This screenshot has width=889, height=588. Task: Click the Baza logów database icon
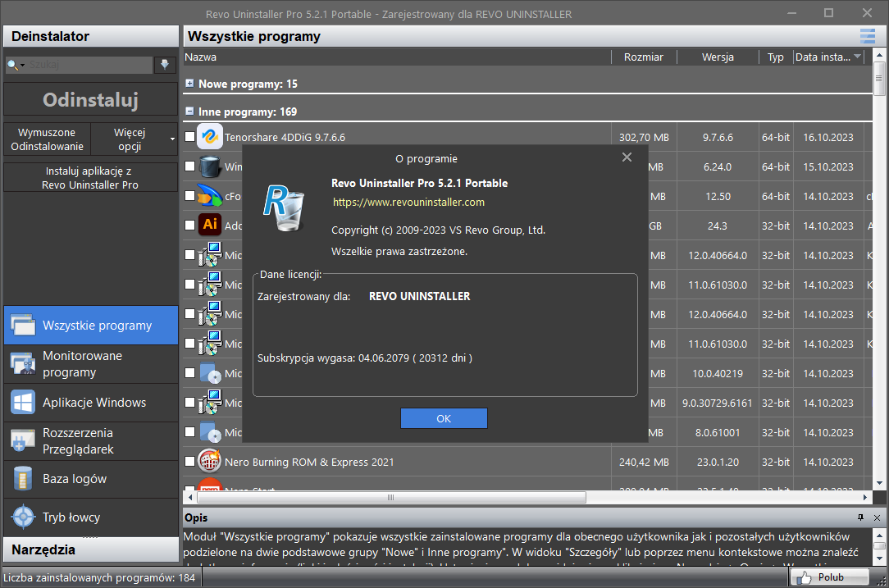[23, 479]
